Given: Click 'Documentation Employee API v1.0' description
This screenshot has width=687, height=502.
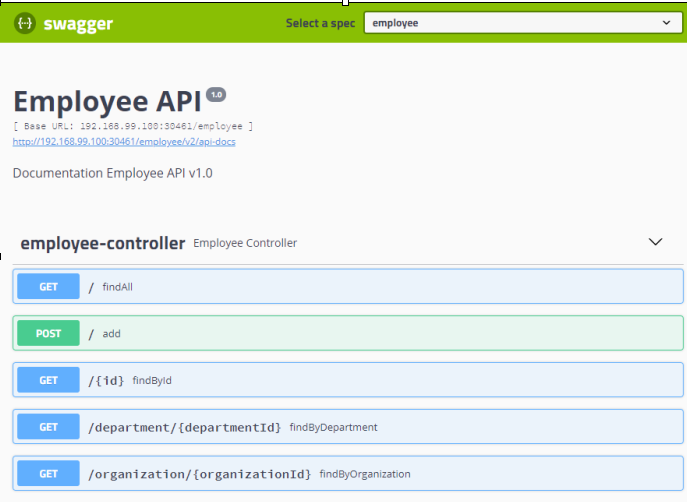Looking at the screenshot, I should coord(113,173).
